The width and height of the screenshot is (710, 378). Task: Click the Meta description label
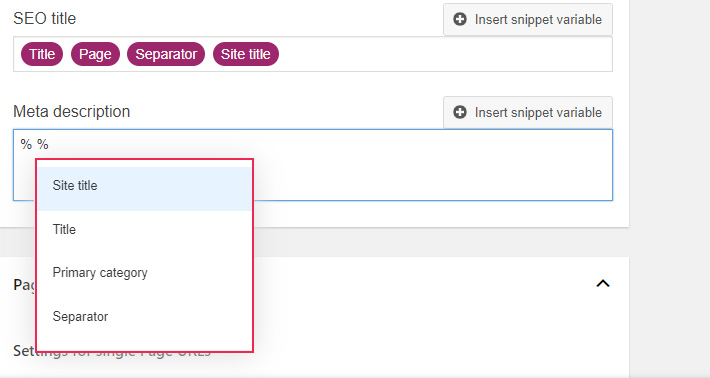coord(72,111)
